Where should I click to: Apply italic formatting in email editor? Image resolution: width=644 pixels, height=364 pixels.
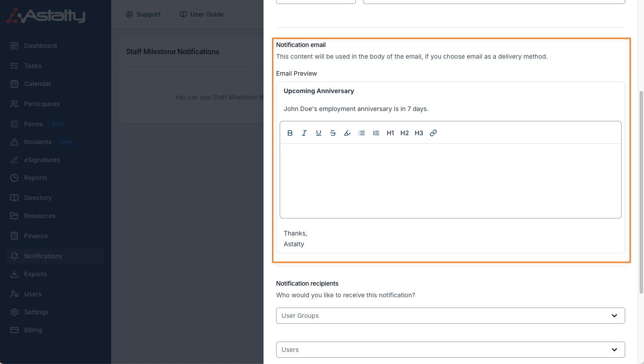pyautogui.click(x=304, y=133)
